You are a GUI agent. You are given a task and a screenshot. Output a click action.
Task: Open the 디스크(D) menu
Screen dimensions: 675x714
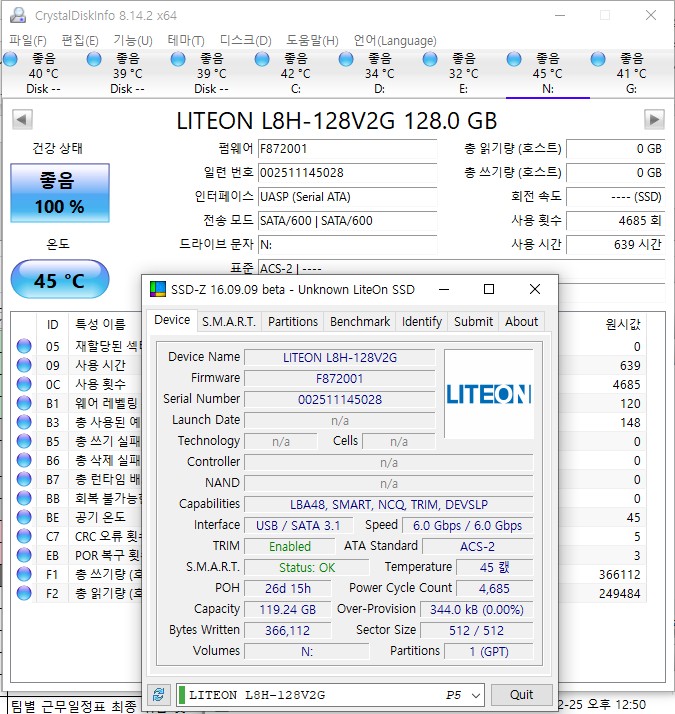245,41
